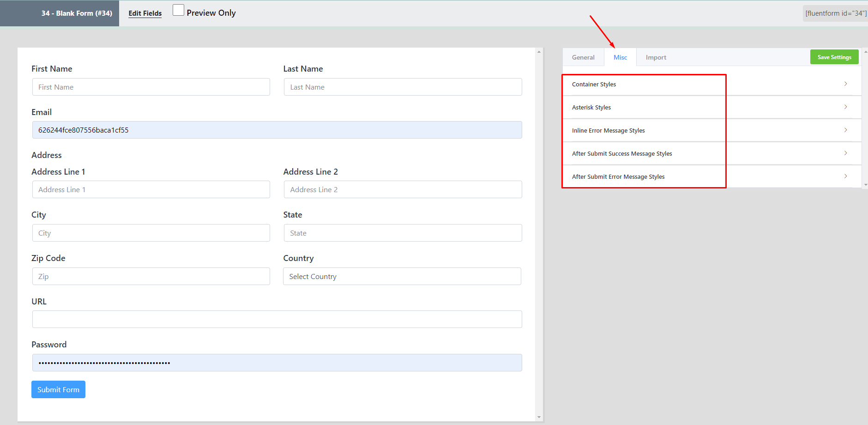868x425 pixels.
Task: Click the URL input field
Action: 277,319
